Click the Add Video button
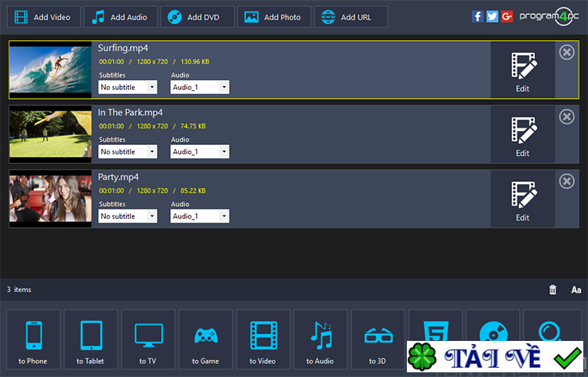The width and height of the screenshot is (588, 377). [43, 17]
